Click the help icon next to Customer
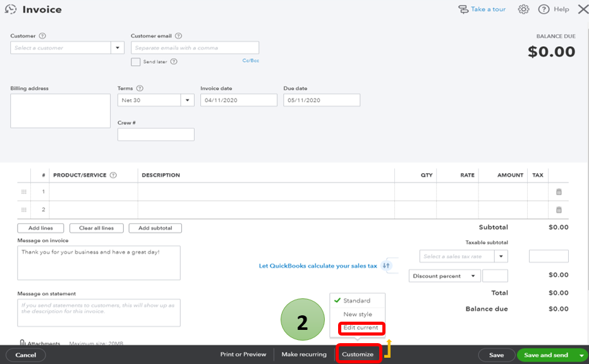This screenshot has width=589, height=364. tap(42, 36)
